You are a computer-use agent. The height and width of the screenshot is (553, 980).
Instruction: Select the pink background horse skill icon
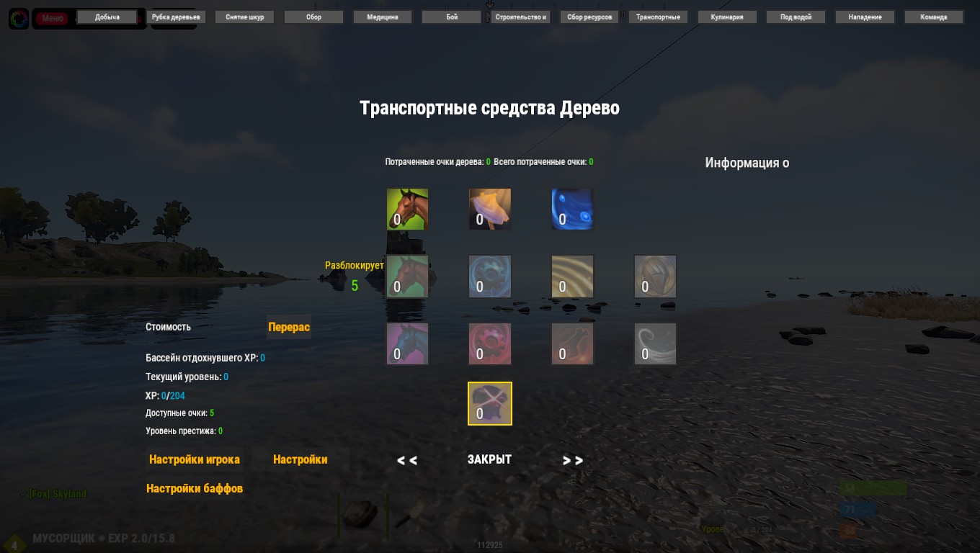(x=407, y=344)
